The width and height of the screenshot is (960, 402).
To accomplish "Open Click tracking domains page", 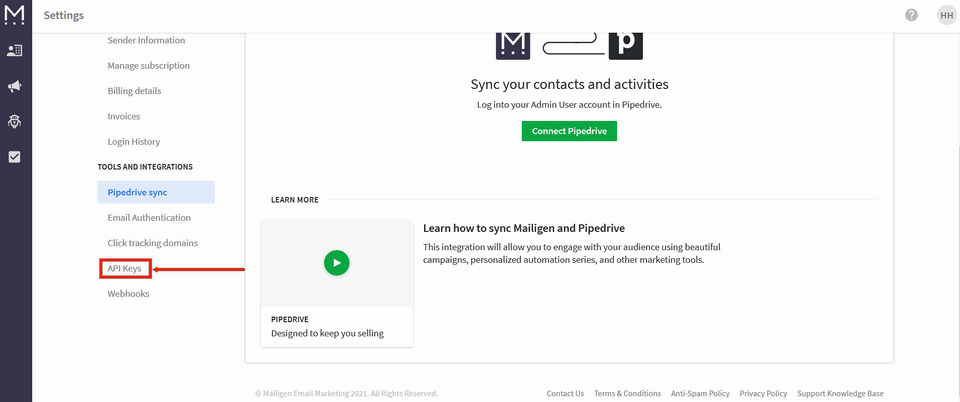I will click(x=153, y=243).
